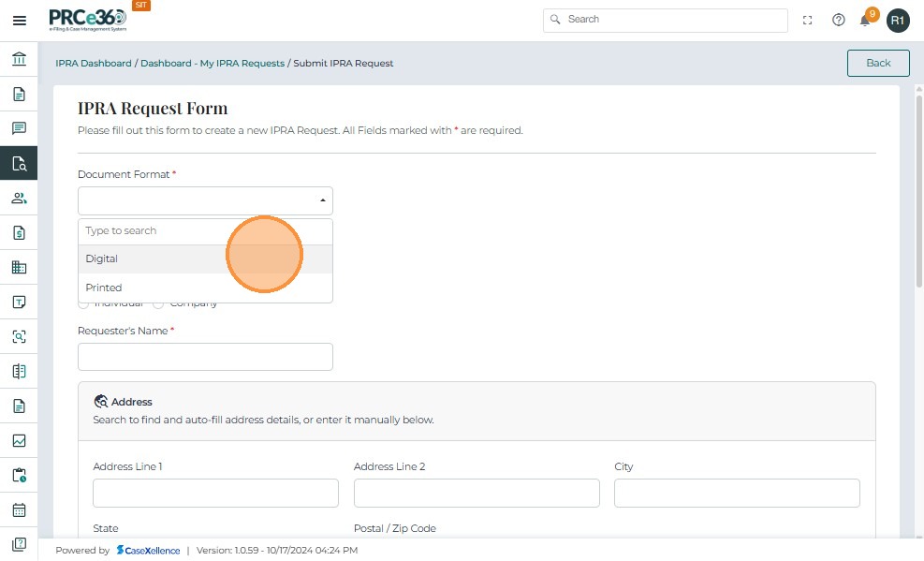Viewport: 924px width, 561px height.
Task: Open the people/users sidebar icon
Action: pyautogui.click(x=19, y=199)
